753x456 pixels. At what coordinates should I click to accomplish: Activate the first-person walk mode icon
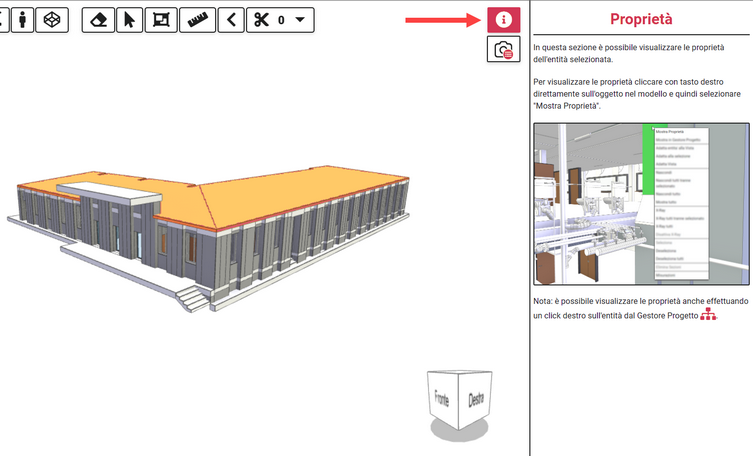pos(23,20)
